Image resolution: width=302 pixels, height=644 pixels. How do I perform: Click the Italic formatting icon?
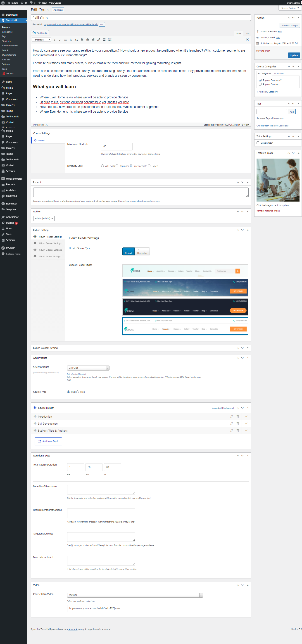tap(60, 40)
